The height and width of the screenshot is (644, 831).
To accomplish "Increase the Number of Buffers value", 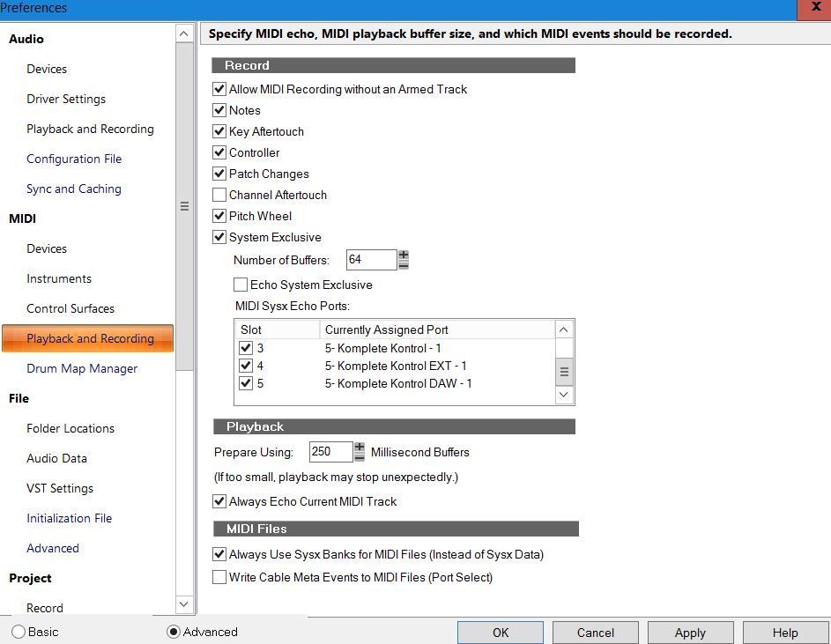I will (x=404, y=255).
